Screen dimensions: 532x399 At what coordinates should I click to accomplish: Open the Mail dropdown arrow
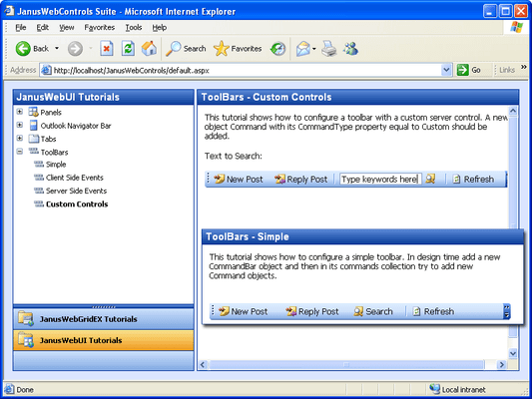313,49
